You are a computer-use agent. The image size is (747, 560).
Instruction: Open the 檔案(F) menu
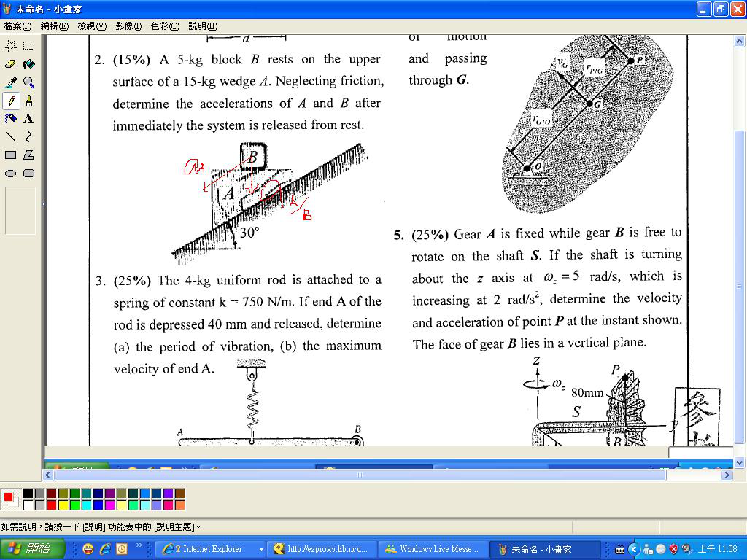18,26
